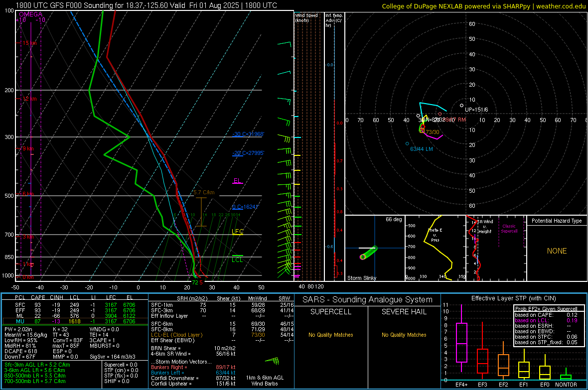
Task: Click the Corfidi Upshear 151/6 kt line
Action: pyautogui.click(x=193, y=384)
